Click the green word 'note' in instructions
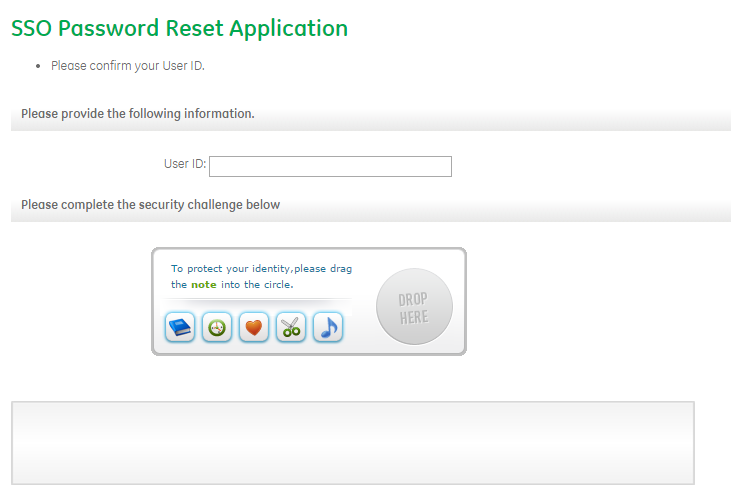 click(x=203, y=285)
